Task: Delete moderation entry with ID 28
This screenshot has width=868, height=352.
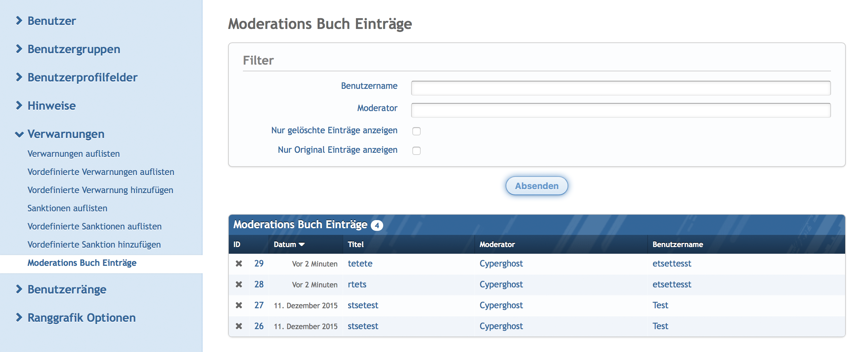Action: point(239,285)
